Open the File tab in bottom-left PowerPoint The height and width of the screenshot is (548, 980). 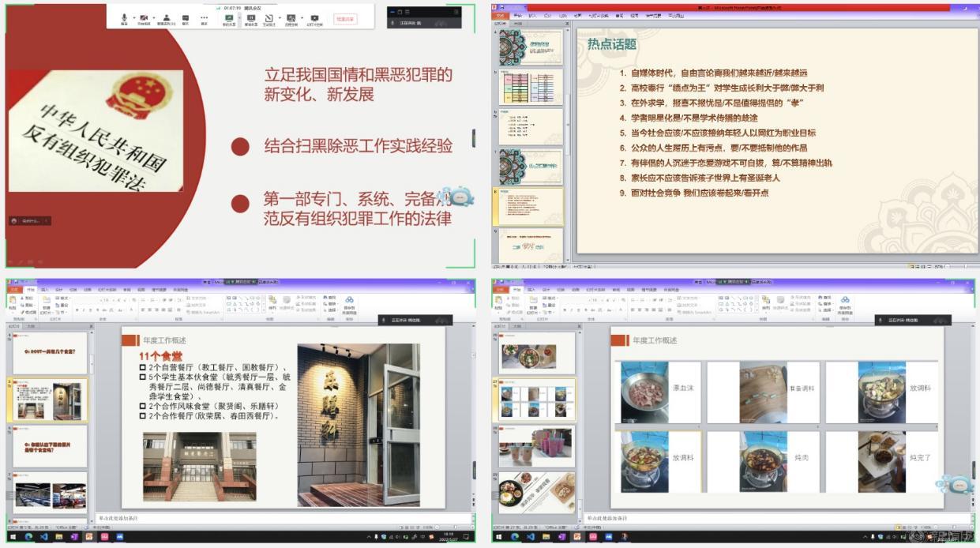13,290
